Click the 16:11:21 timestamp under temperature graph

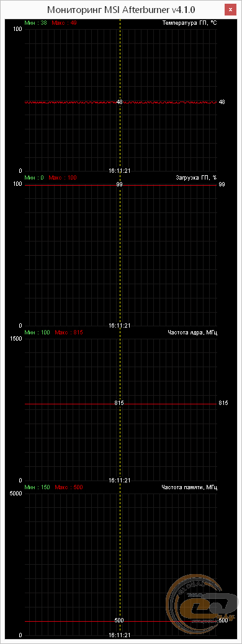pos(119,170)
